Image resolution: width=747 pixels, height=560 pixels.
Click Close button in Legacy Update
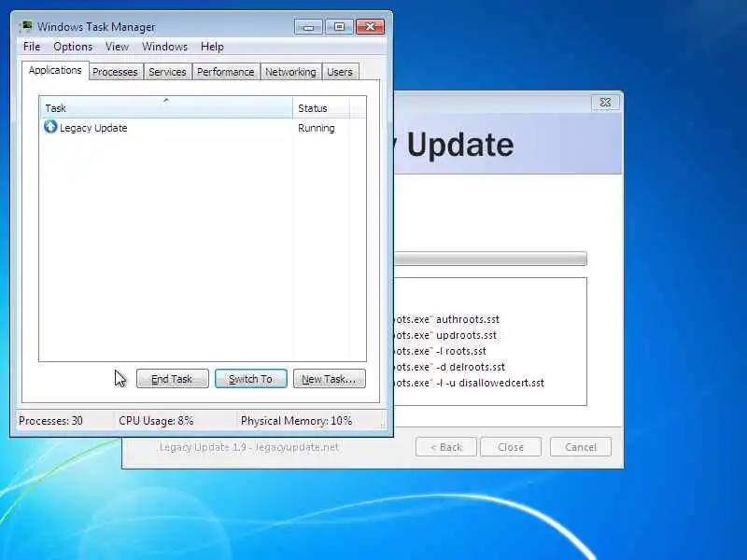tap(511, 447)
